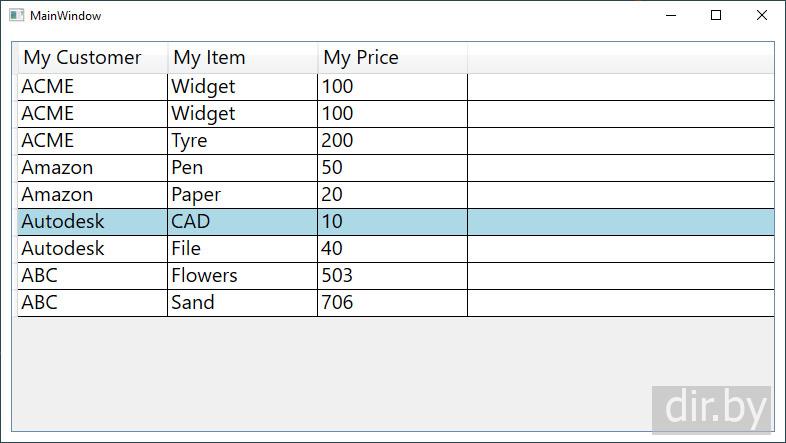Minimize the MainWindow window

tap(668, 15)
